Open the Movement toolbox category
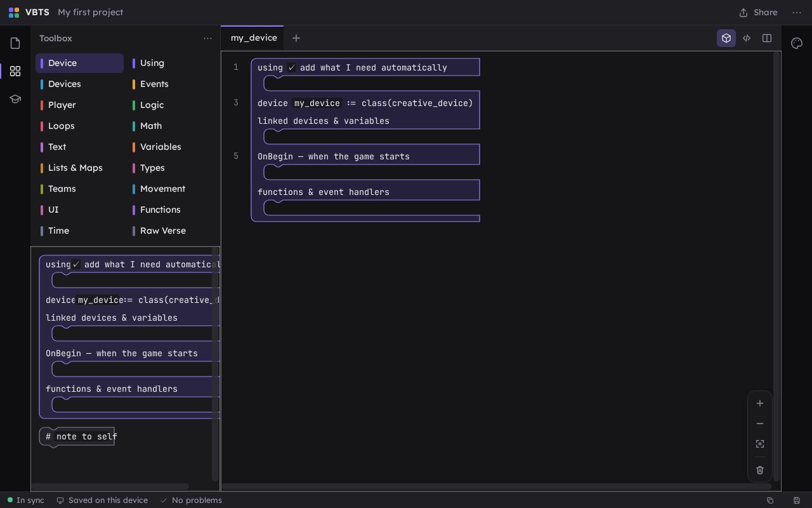 tap(171, 189)
